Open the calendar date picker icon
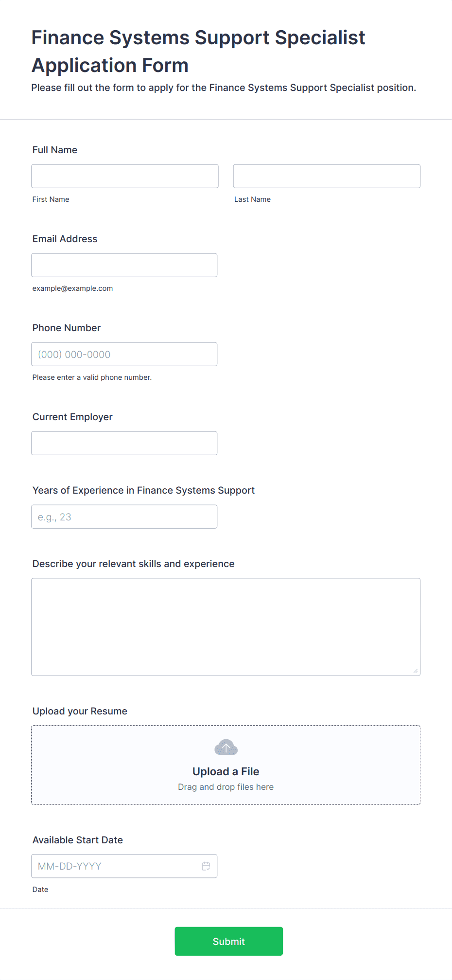The height and width of the screenshot is (980, 452). click(x=206, y=866)
